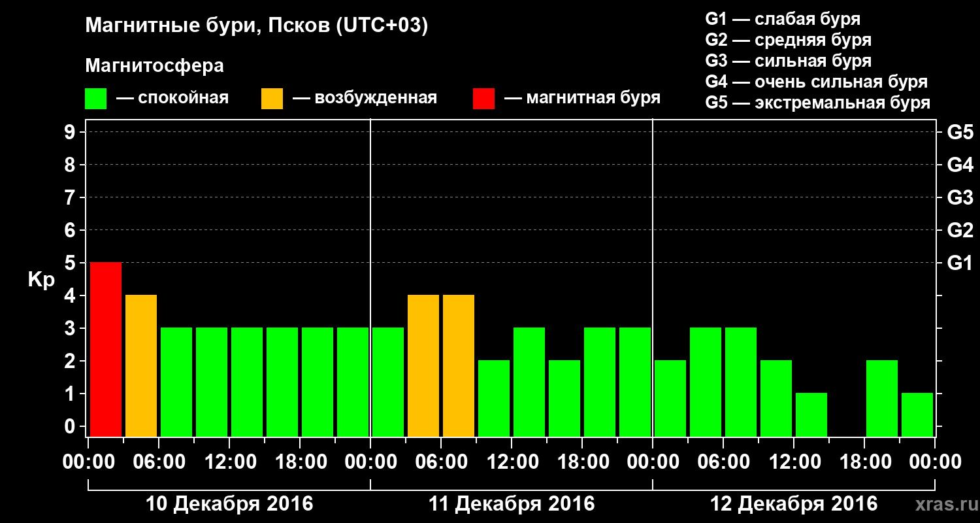This screenshot has width=980, height=523.
Task: Select the 11 December 12:00–15:00 Kp 3 bar
Action: 529,382
